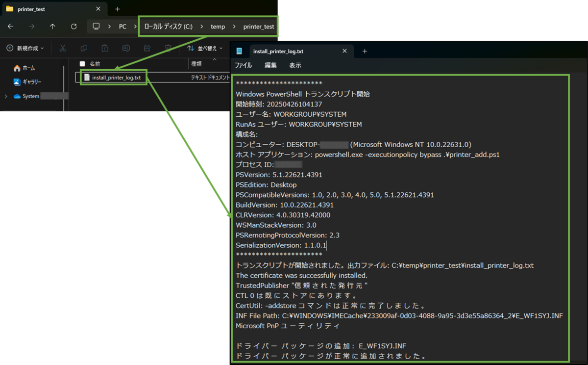Click the folder icon on printer_test tab
This screenshot has height=365, width=588.
[9, 9]
